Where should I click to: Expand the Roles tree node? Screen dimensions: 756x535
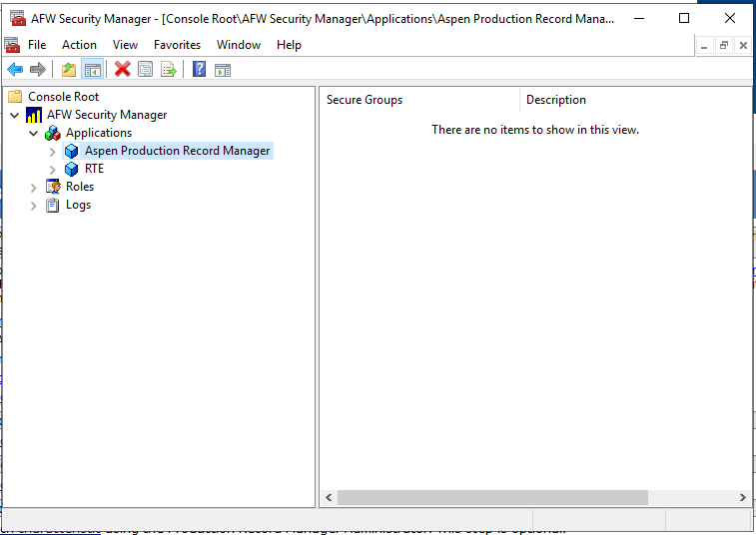[34, 188]
